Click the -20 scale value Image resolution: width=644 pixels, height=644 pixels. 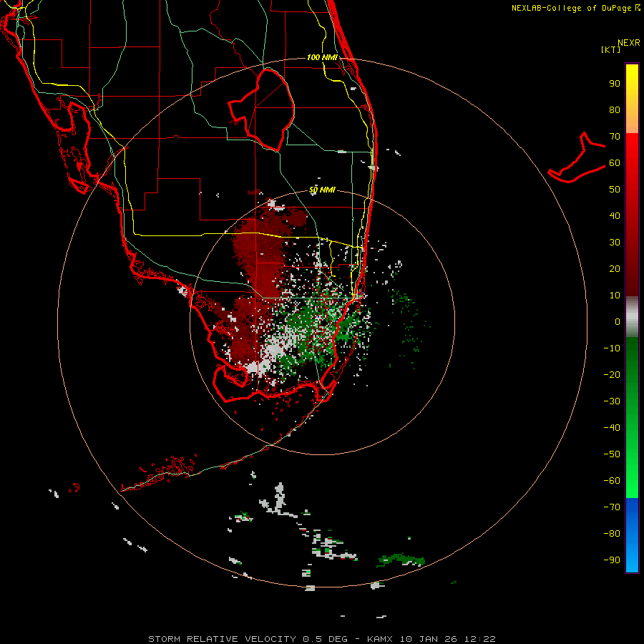point(612,374)
